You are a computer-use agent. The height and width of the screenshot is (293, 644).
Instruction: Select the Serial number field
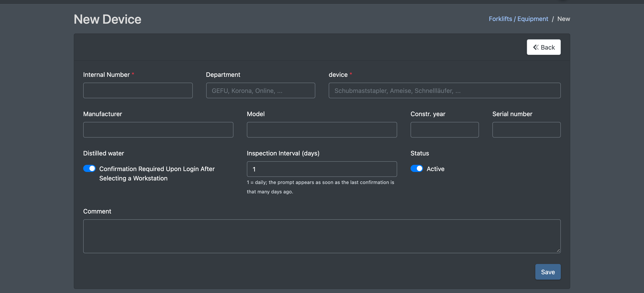point(526,130)
